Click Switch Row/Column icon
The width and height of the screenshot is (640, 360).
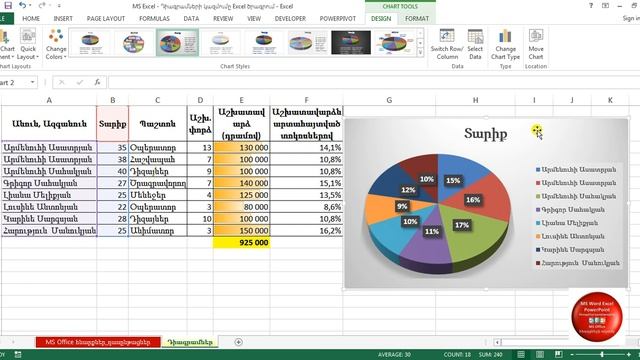tap(447, 44)
